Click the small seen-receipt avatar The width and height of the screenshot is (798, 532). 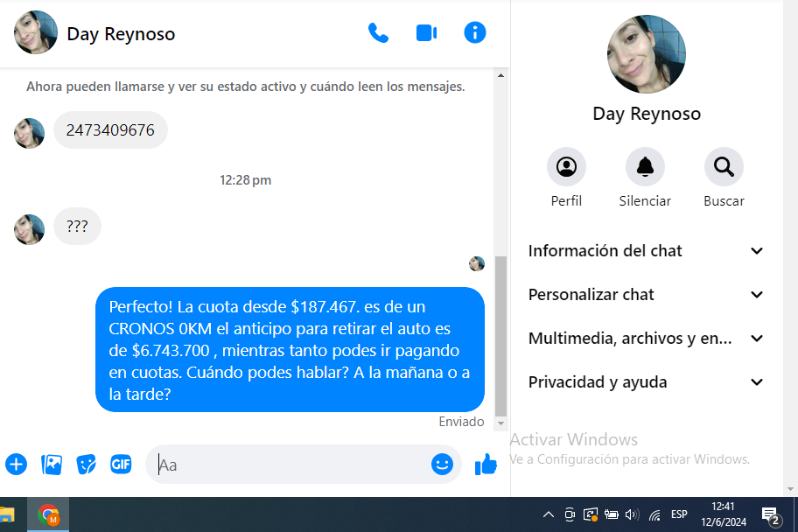tap(477, 263)
